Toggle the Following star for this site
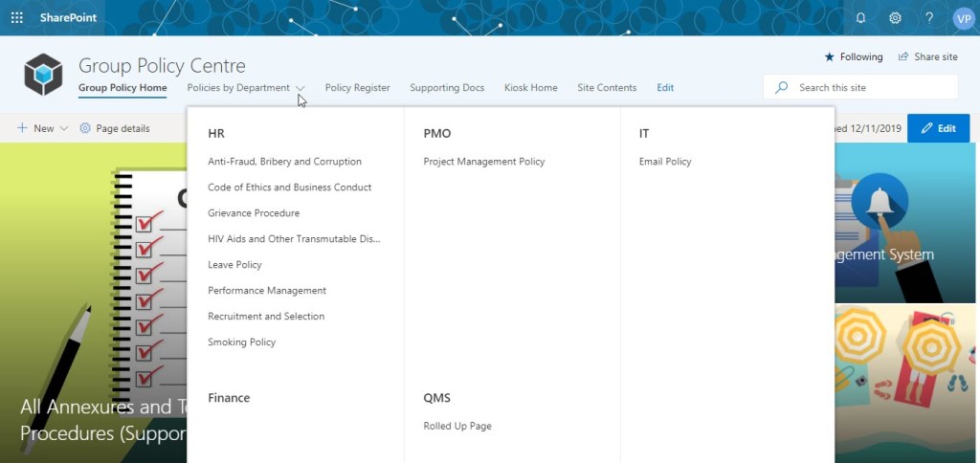The height and width of the screenshot is (463, 980). coord(829,57)
